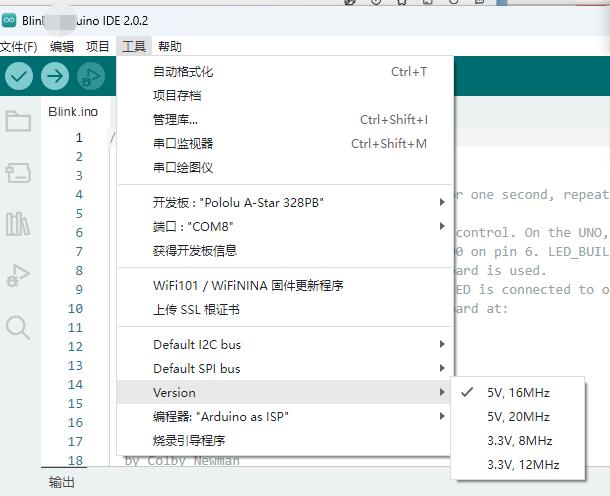This screenshot has height=496, width=610.
Task: Open WiFi101 / WiFiNINA 固件更新程序
Action: (285, 286)
